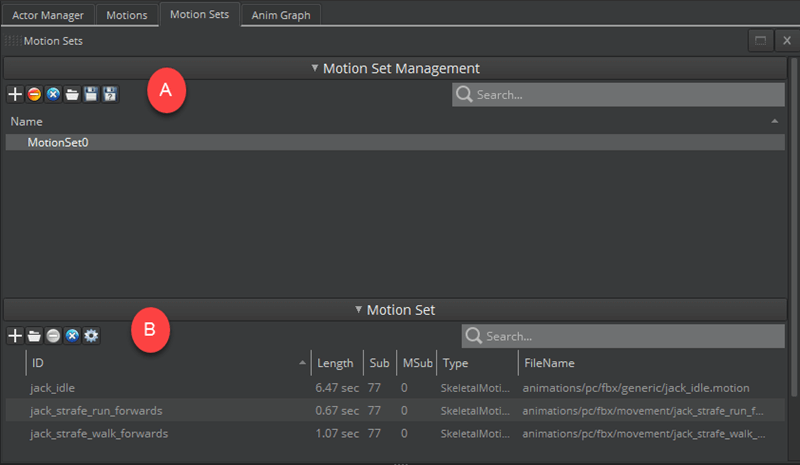Save motion set with floppy disk icon

pyautogui.click(x=91, y=94)
